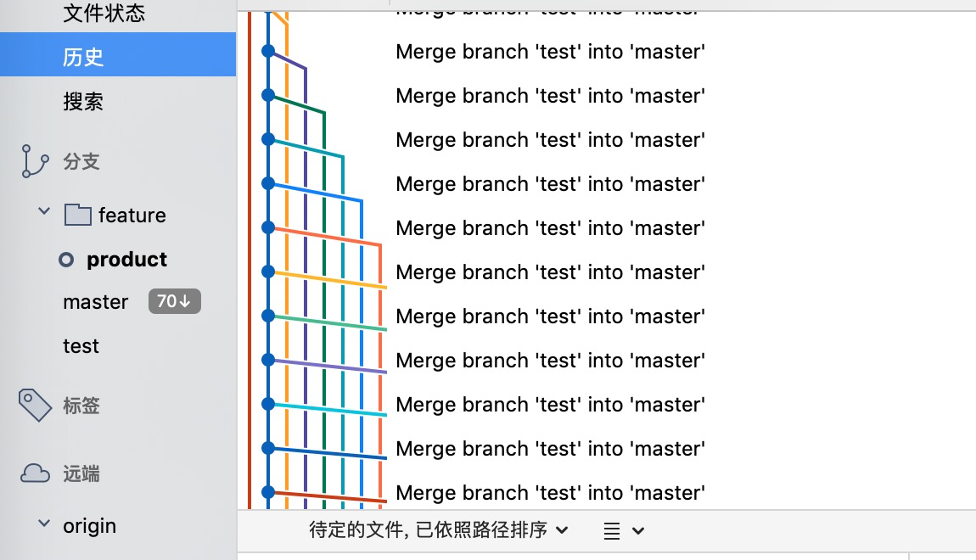Click the list view mode icon at bottom
The width and height of the screenshot is (976, 560).
point(612,531)
